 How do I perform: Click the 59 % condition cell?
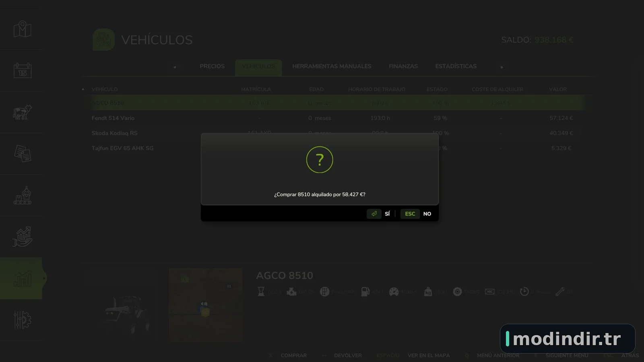click(440, 118)
